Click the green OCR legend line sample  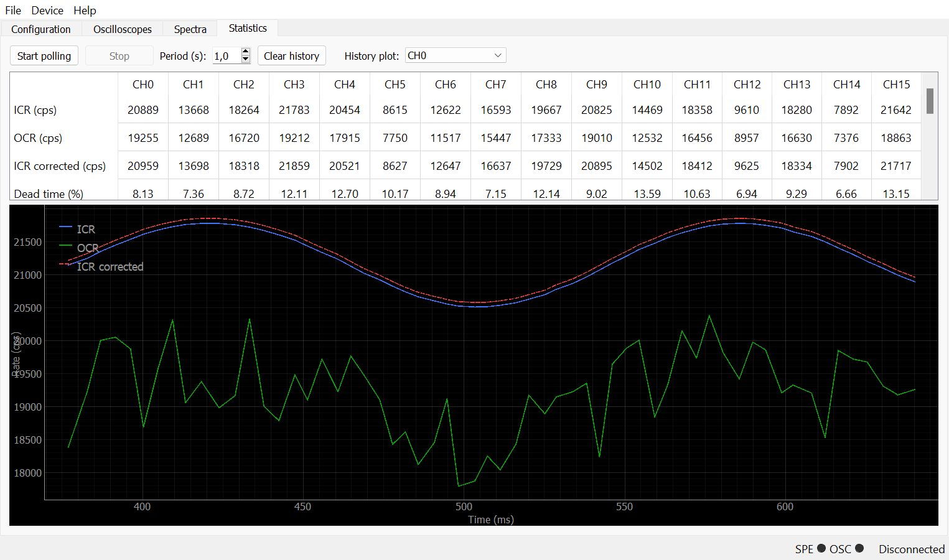coord(65,246)
